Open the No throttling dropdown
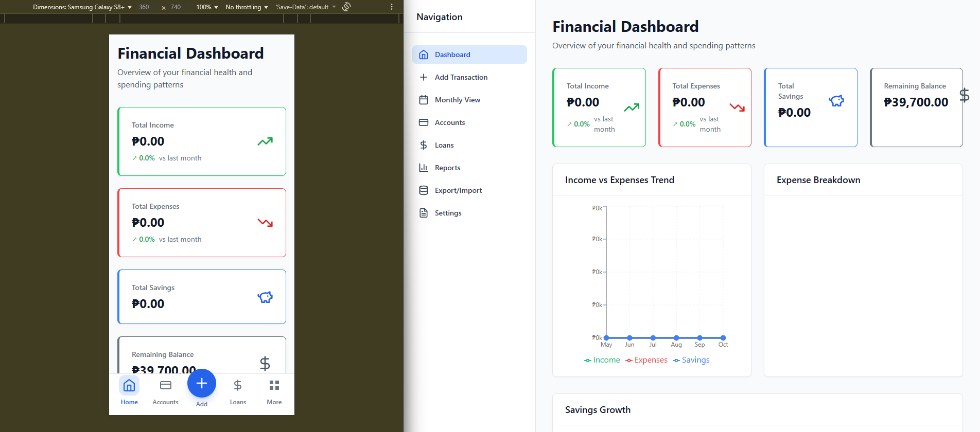 [247, 7]
